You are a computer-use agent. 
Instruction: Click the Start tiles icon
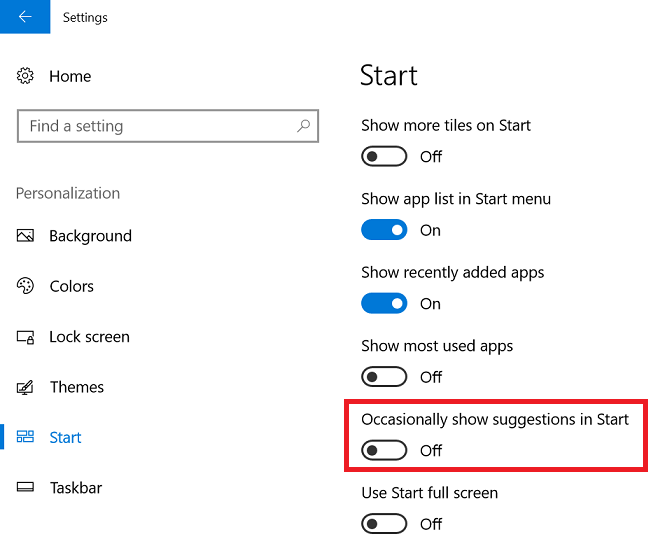click(25, 437)
